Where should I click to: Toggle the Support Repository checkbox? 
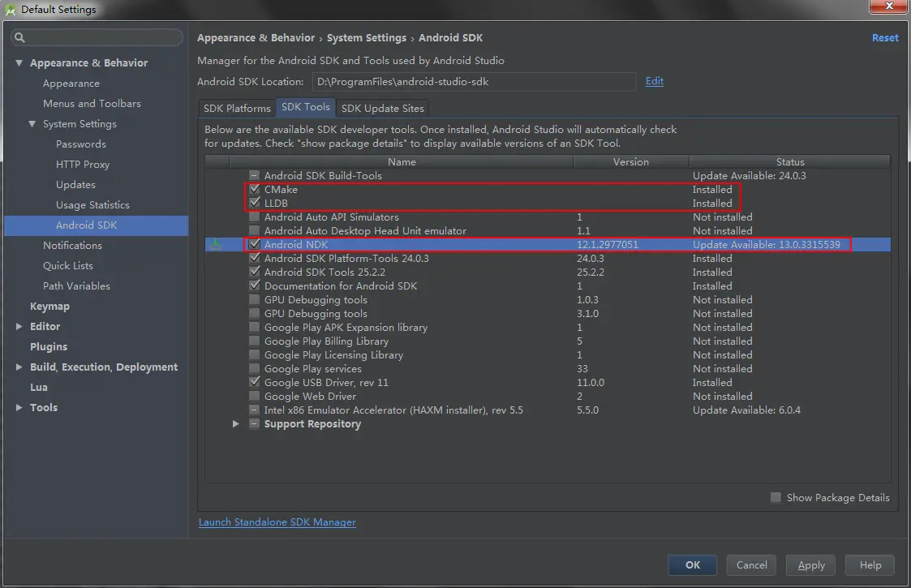pyautogui.click(x=255, y=424)
